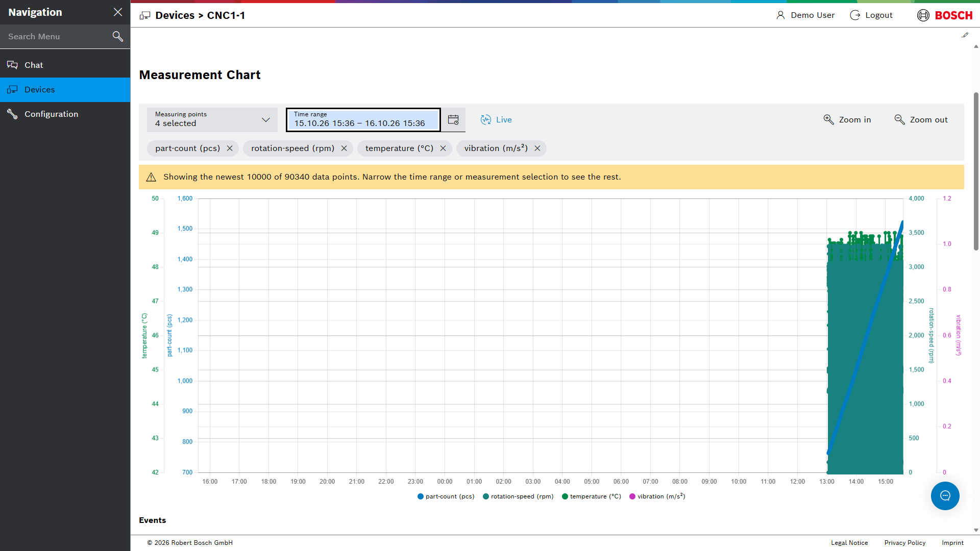Viewport: 980px width, 551px height.
Task: Click the Time range input field
Action: coord(363,119)
